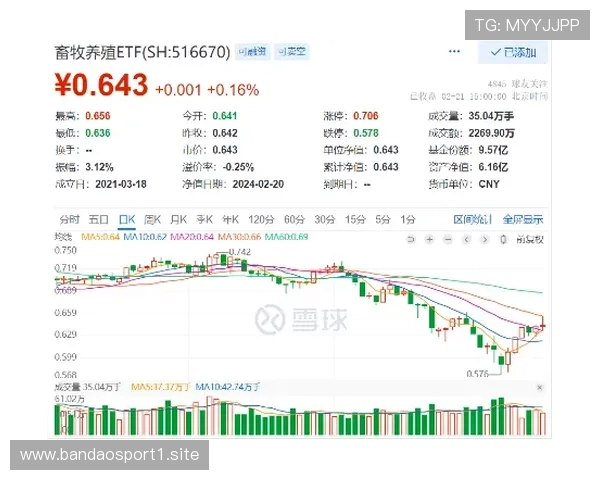
Task: Switch to the 30分 chart tab
Action: [324, 220]
